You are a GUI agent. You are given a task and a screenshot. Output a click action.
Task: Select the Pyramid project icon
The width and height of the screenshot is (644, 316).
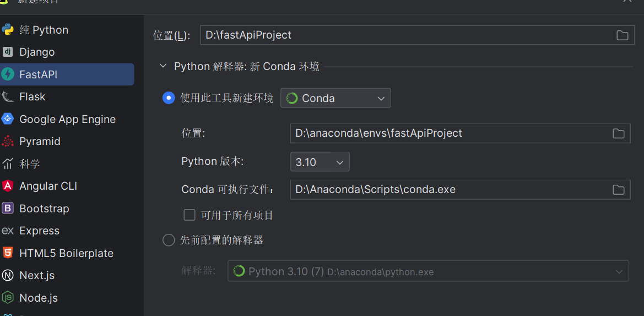(x=7, y=141)
